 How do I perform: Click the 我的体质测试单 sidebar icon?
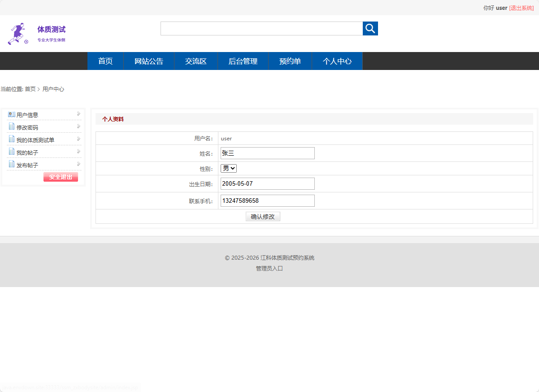click(x=11, y=139)
